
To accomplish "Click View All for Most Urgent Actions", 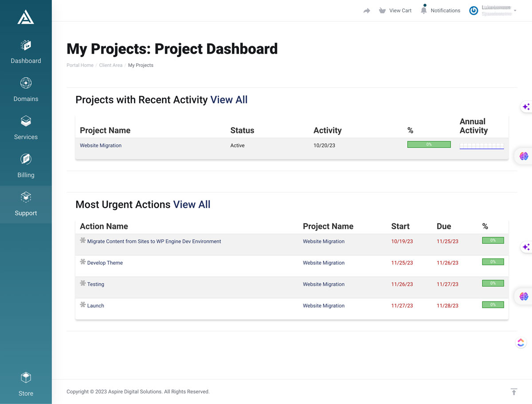I will tap(192, 204).
